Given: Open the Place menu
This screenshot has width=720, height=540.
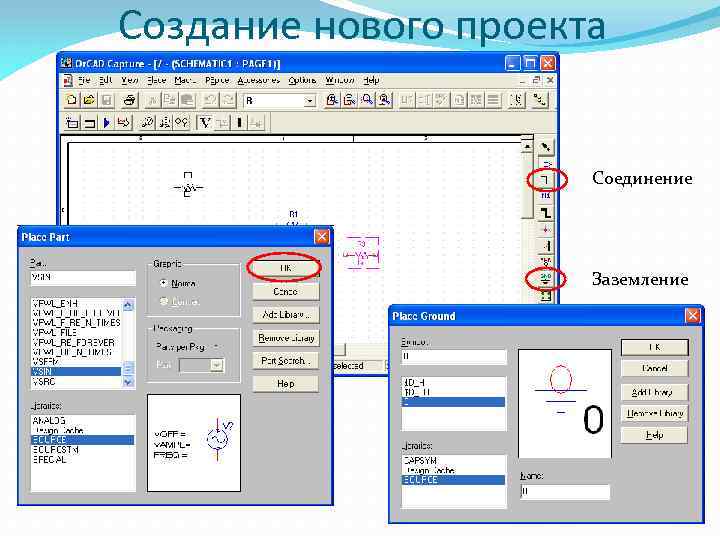Looking at the screenshot, I should pos(156,80).
